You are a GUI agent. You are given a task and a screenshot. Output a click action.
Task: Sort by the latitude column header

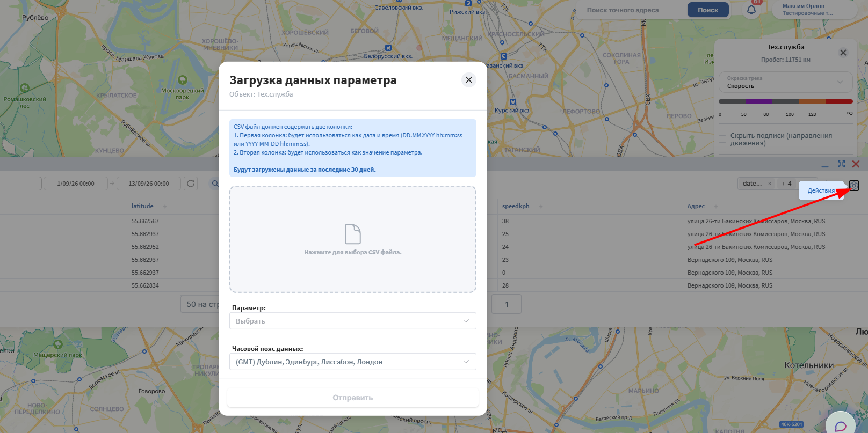click(142, 206)
